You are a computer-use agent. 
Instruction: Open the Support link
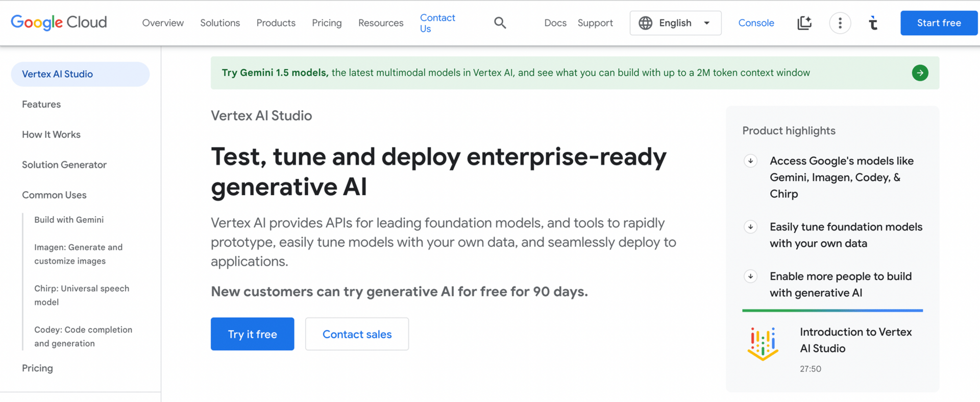pos(595,23)
